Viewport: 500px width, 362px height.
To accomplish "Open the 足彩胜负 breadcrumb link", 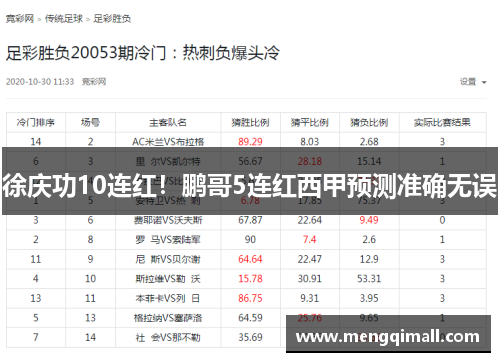I will [112, 19].
